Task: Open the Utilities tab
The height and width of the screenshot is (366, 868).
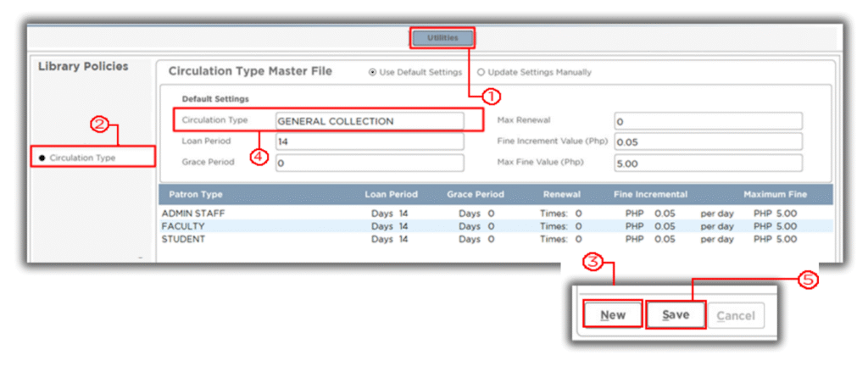Action: 442,38
